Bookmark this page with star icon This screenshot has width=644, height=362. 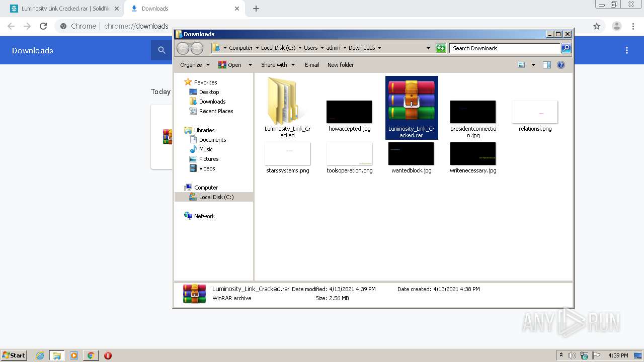597,26
